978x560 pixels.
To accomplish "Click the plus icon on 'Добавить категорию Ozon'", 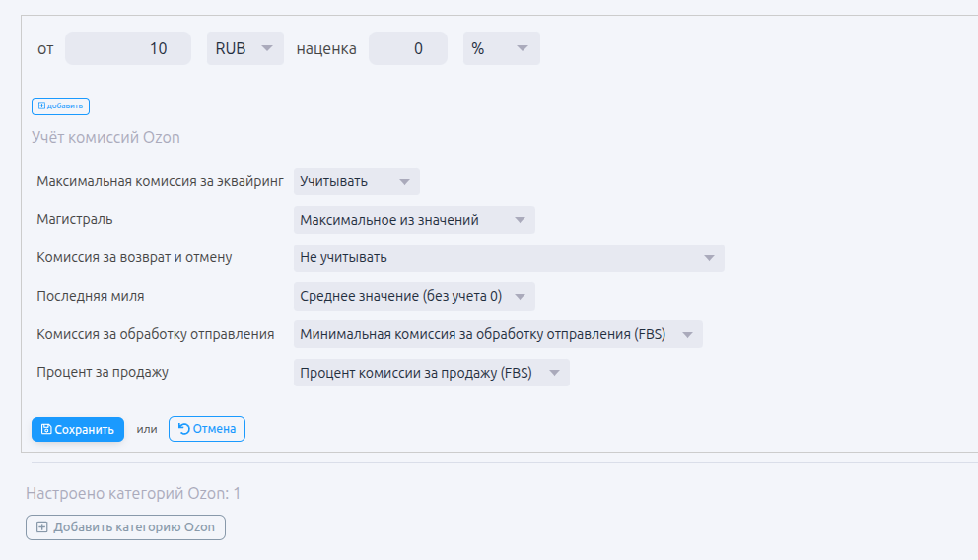I will [41, 527].
